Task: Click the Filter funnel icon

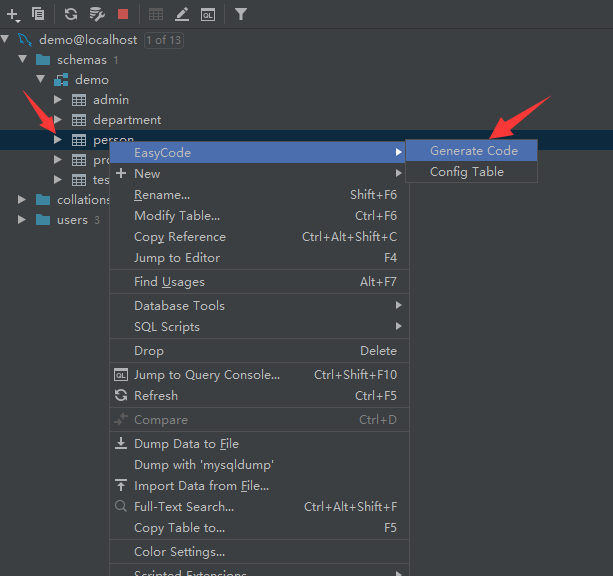Action: pyautogui.click(x=241, y=14)
